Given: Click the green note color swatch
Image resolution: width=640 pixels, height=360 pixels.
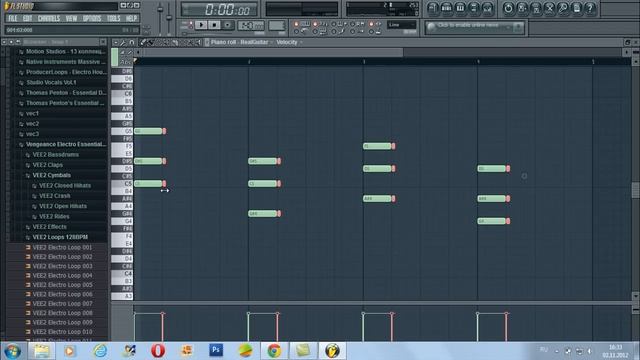Looking at the screenshot, I should point(115,57).
